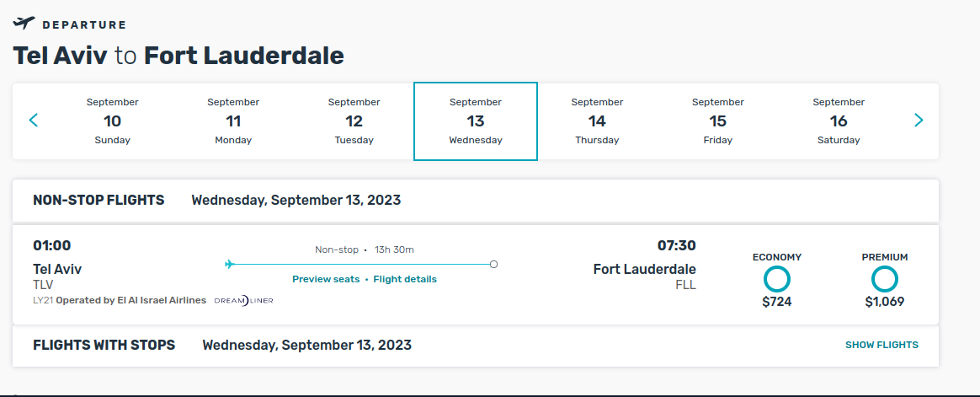Choose the September 14 Thursday date
980x397 pixels.
pyautogui.click(x=597, y=121)
